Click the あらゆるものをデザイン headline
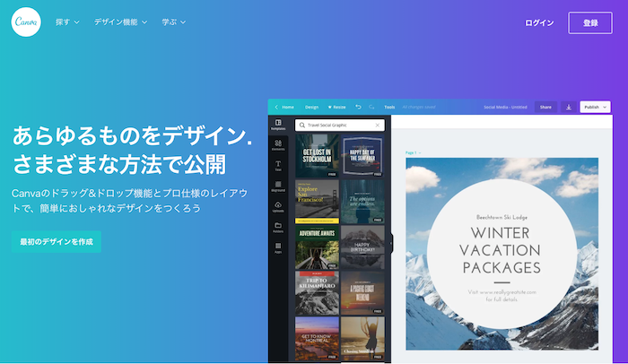628x364 pixels. click(x=132, y=135)
